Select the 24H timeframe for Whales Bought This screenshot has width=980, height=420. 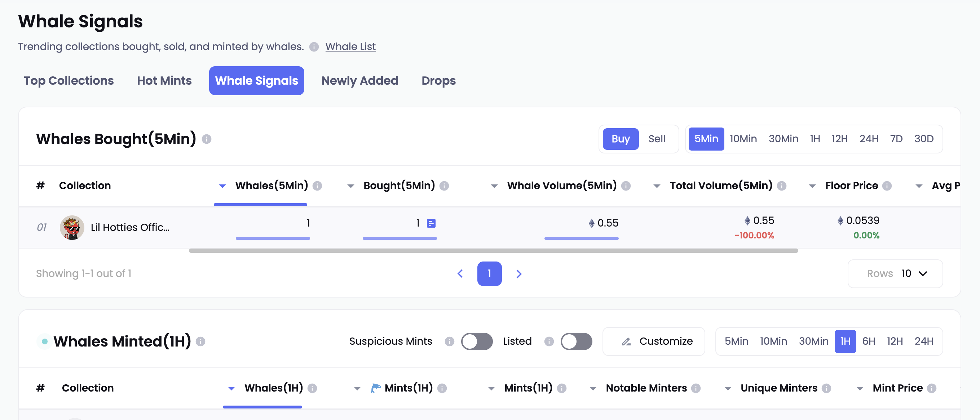pos(869,139)
